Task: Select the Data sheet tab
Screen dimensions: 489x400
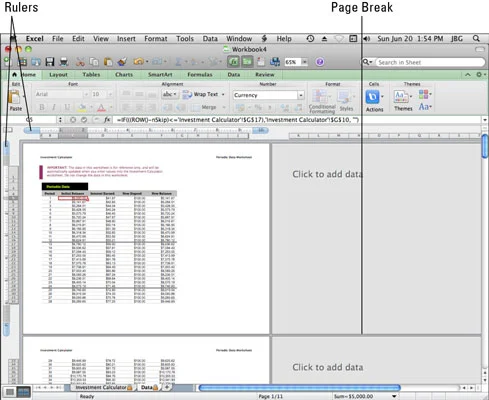Action: click(x=149, y=387)
